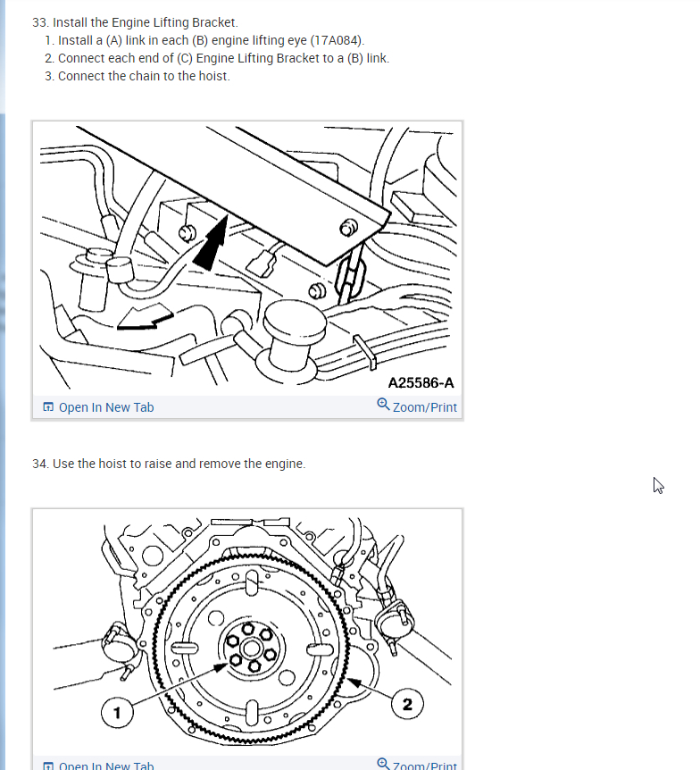Click the magnifier icon below the flywheel diagram
The width and height of the screenshot is (700, 770).
pyautogui.click(x=383, y=764)
